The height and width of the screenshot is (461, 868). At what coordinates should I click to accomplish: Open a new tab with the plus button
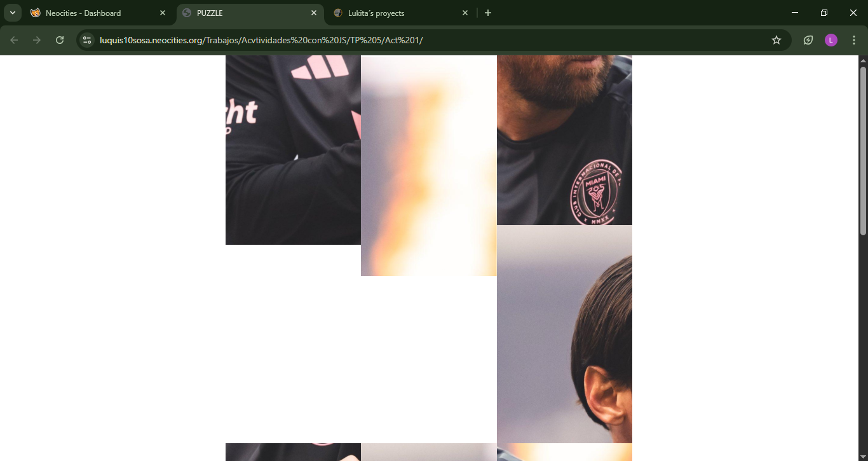tap(487, 13)
